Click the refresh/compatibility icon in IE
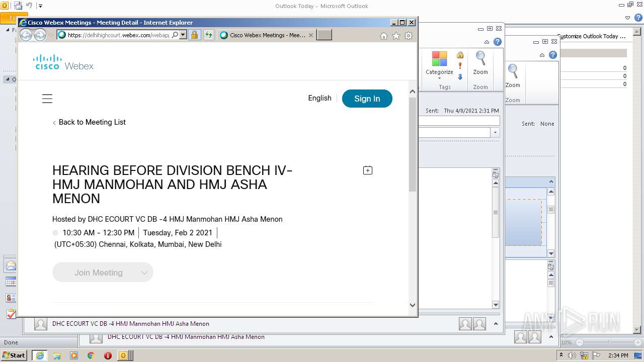The image size is (644, 362). pyautogui.click(x=208, y=35)
